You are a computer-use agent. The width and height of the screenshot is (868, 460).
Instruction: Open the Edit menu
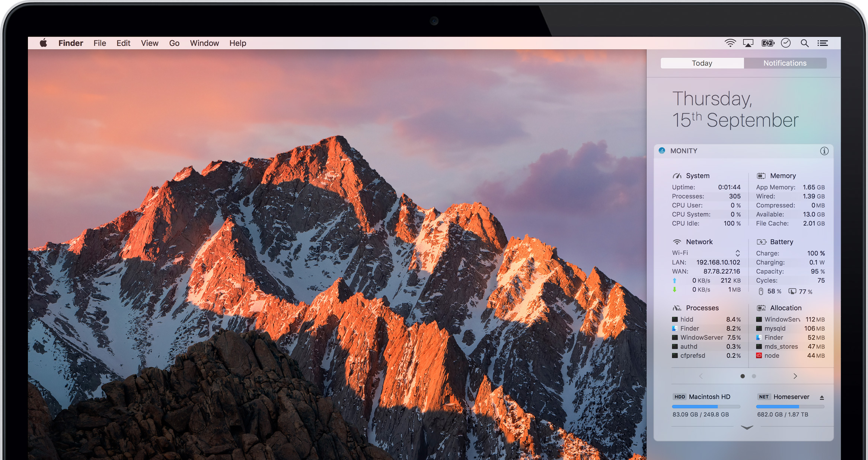point(123,43)
